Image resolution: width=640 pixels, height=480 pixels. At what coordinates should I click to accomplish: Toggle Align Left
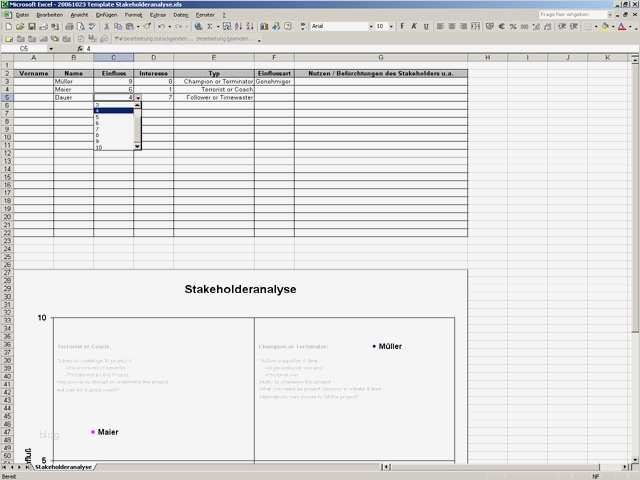pos(440,27)
